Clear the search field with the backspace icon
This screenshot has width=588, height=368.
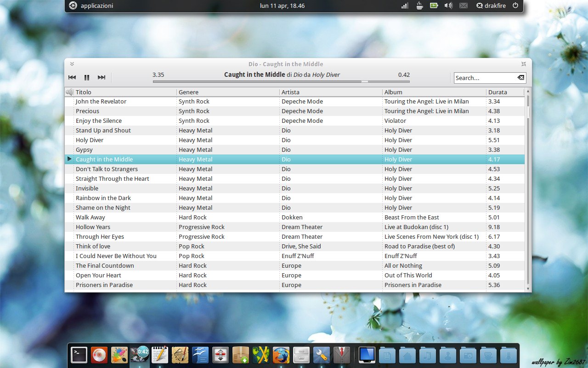click(x=521, y=78)
